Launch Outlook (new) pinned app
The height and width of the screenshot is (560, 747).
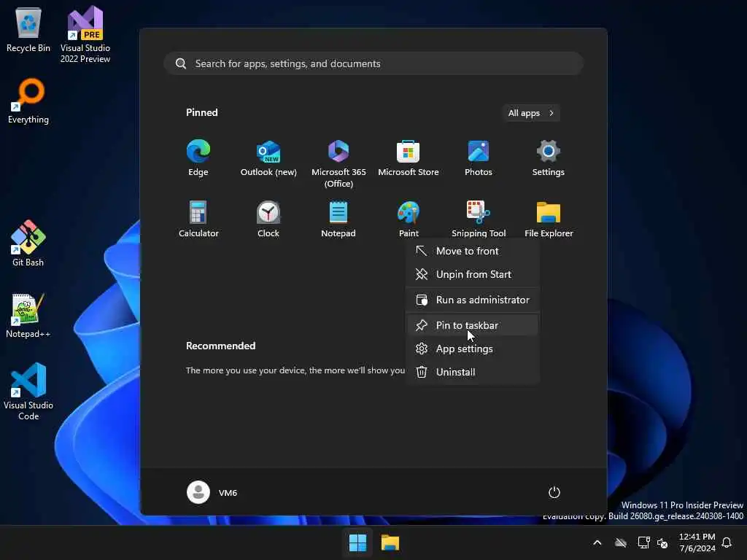coord(268,158)
